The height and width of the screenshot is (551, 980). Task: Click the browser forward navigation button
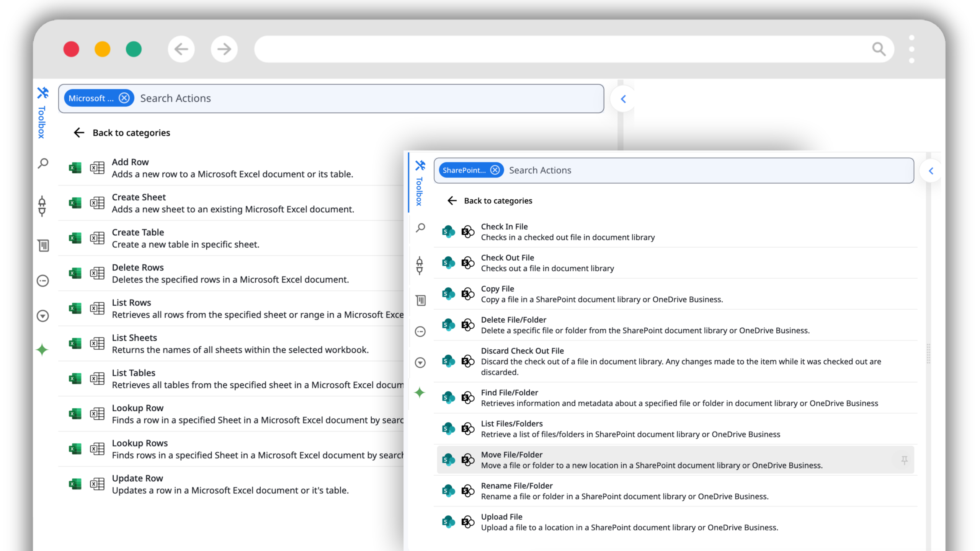pyautogui.click(x=224, y=49)
